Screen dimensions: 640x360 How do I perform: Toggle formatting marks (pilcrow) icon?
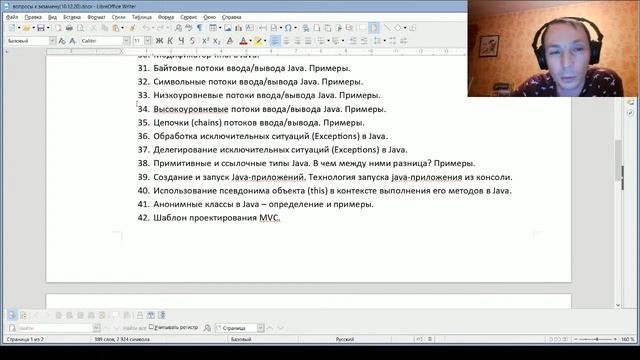coord(200,28)
